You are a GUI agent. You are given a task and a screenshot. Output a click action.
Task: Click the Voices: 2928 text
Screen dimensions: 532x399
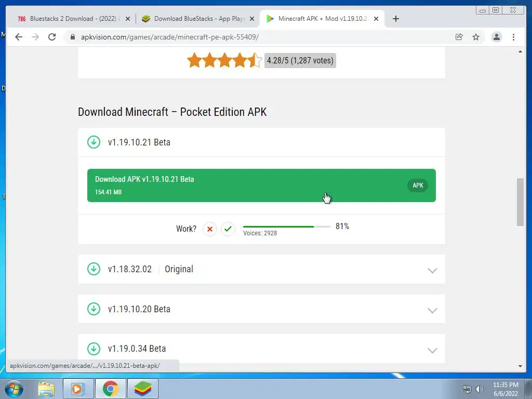tap(260, 233)
